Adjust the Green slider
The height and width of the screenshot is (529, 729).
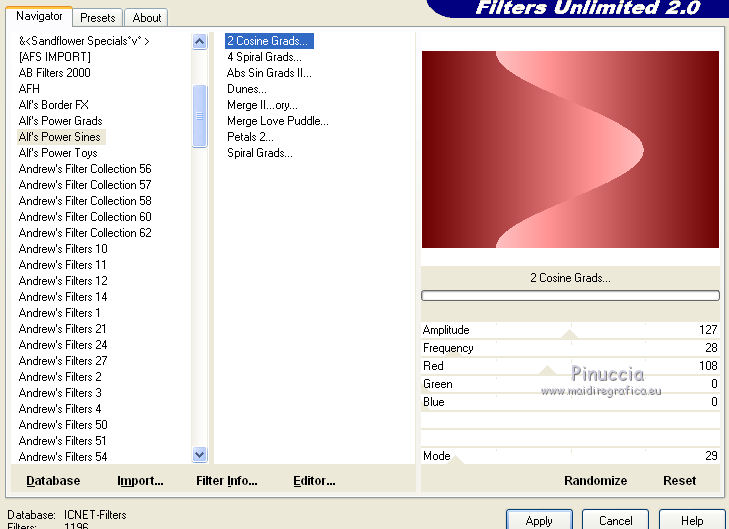coord(570,384)
